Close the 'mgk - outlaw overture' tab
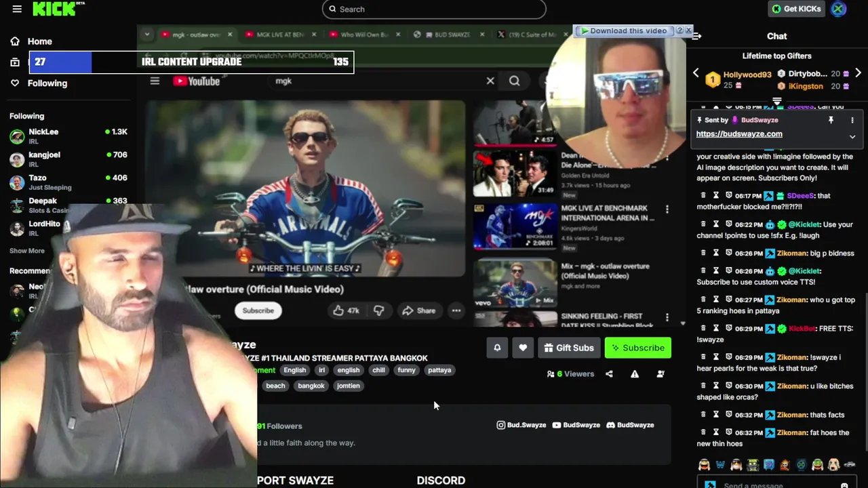The image size is (868, 488). [230, 35]
